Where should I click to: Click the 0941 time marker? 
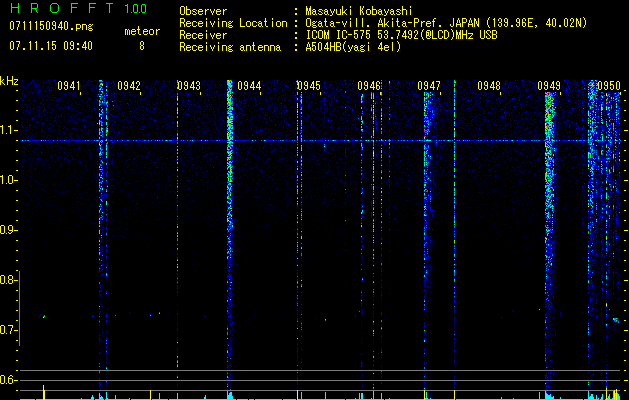[69, 86]
